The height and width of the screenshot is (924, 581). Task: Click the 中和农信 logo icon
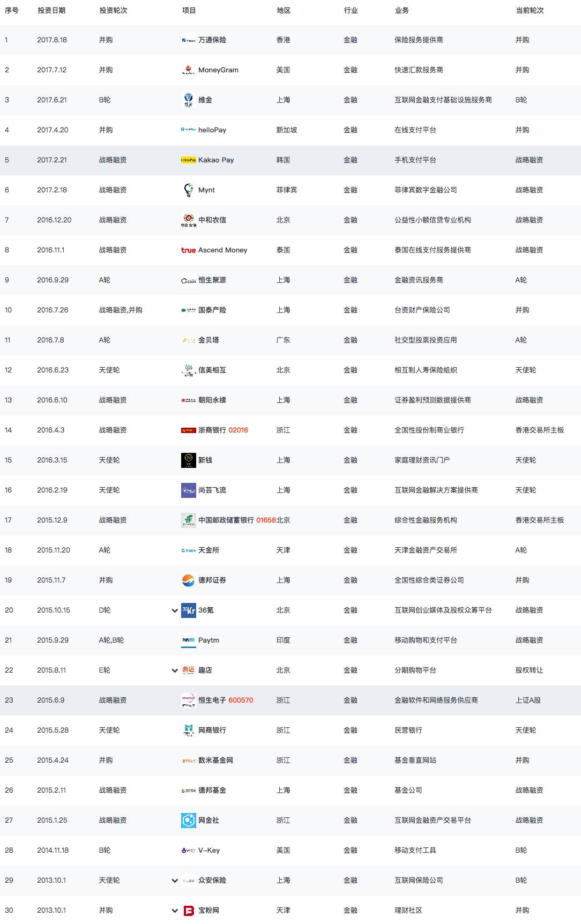coord(188,220)
